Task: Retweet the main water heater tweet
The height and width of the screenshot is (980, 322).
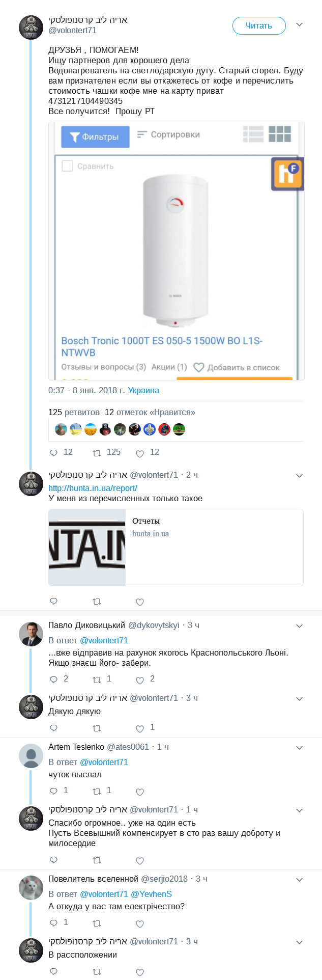Action: [x=97, y=453]
